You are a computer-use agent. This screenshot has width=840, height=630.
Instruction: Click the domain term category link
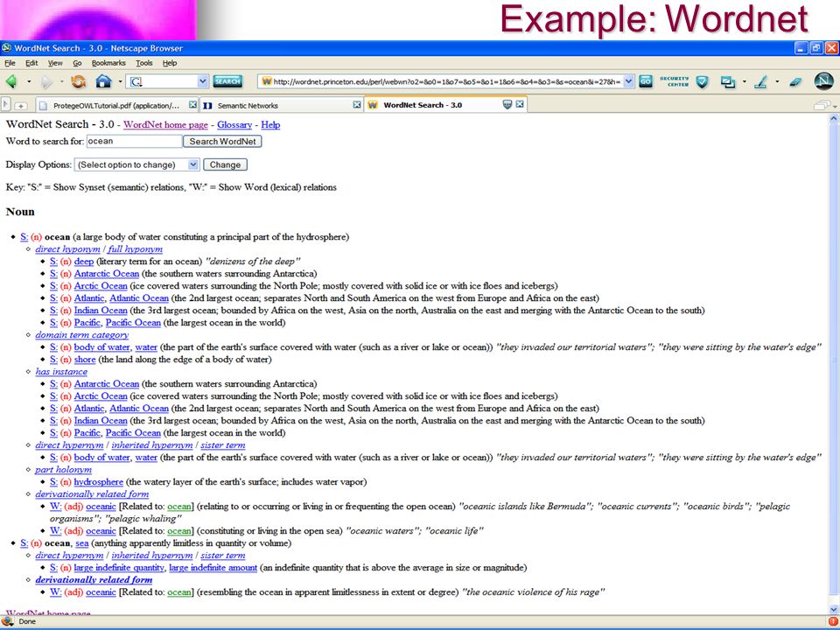pyautogui.click(x=82, y=335)
